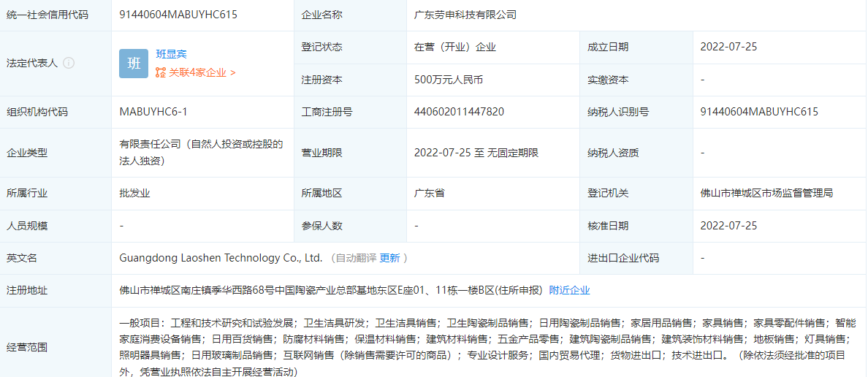This screenshot has width=868, height=377.
Task: Click industry value 批发业
Action: point(134,193)
